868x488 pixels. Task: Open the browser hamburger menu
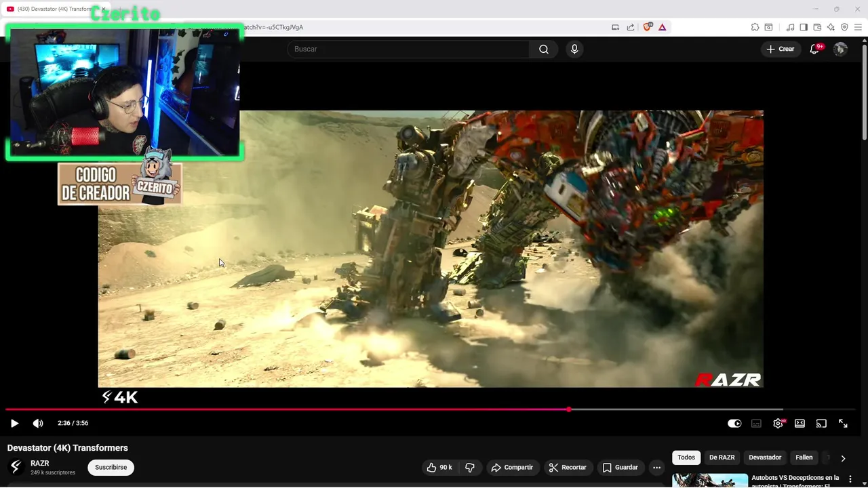[x=858, y=27]
